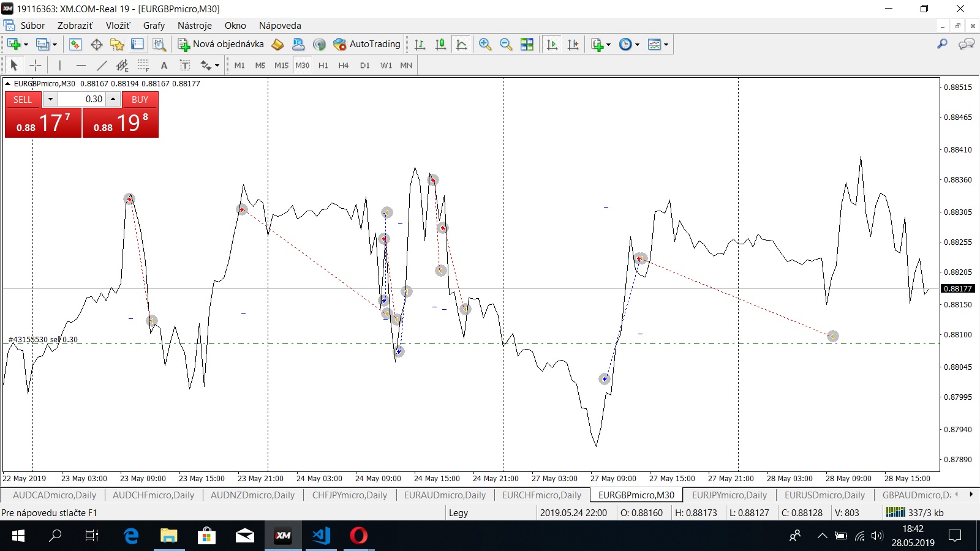Open MetaEditor via the yellow book icon

(277, 44)
